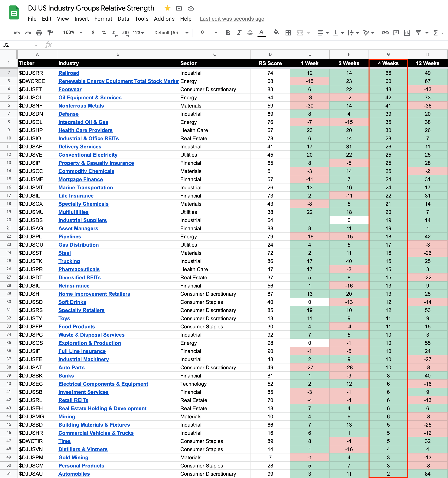Click the insert chart icon
This screenshot has width=448, height=478.
[407, 33]
